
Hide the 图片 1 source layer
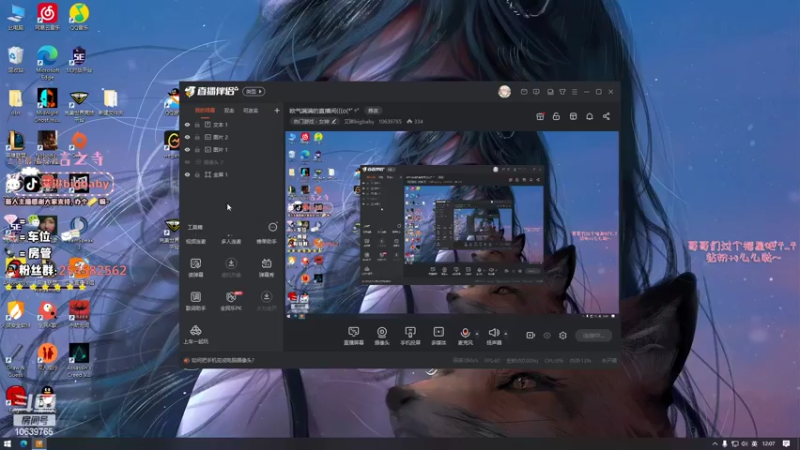(187, 149)
